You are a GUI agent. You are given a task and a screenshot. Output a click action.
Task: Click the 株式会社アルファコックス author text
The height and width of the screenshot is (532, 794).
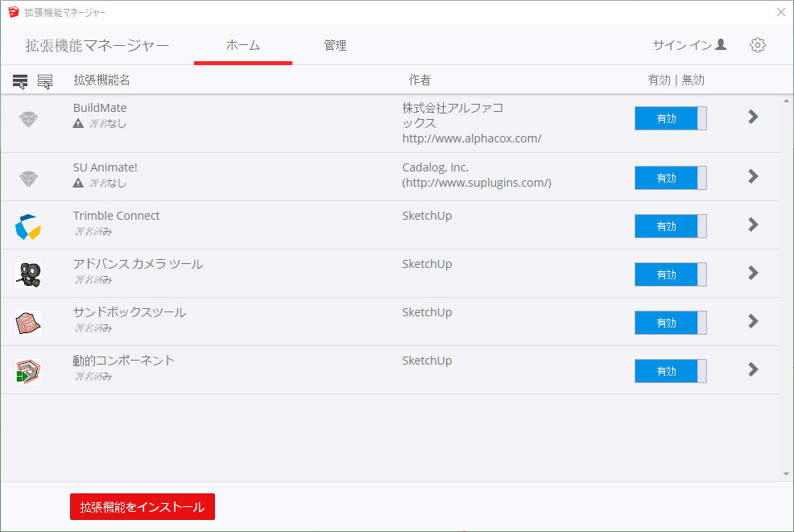(453, 115)
